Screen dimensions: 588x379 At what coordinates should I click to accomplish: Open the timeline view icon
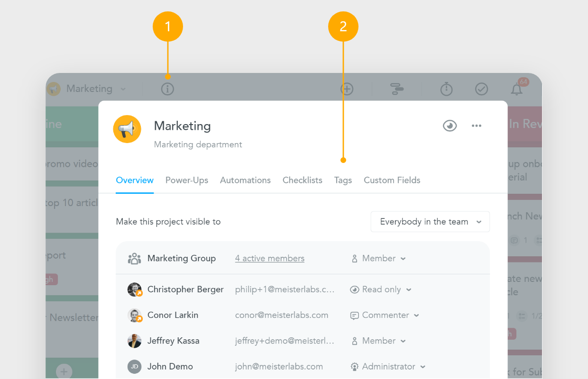point(397,89)
